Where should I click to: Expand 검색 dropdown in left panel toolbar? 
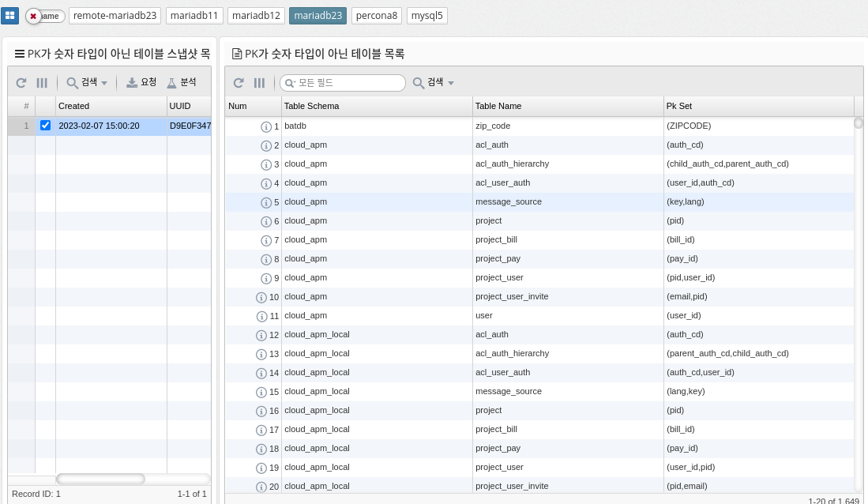[87, 82]
